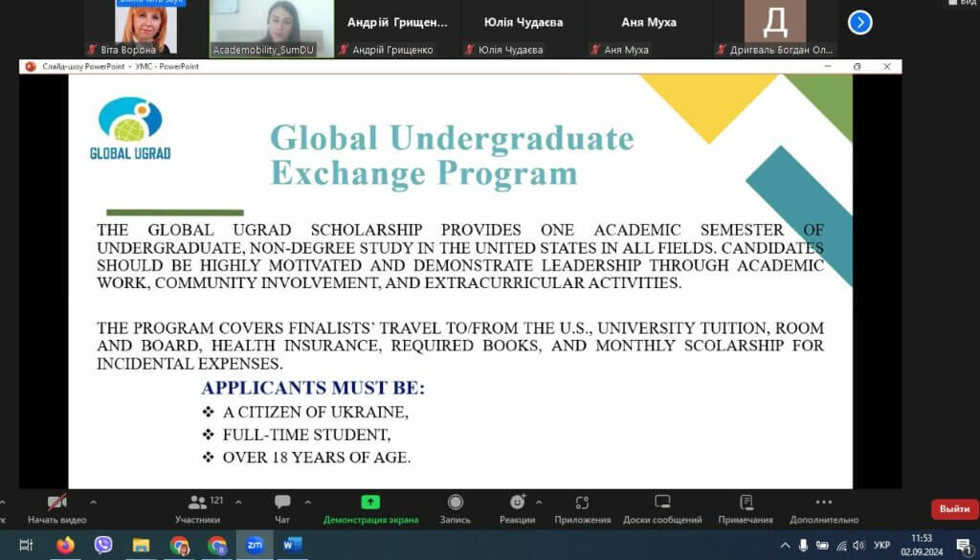Open the Участники participants panel

click(x=197, y=508)
